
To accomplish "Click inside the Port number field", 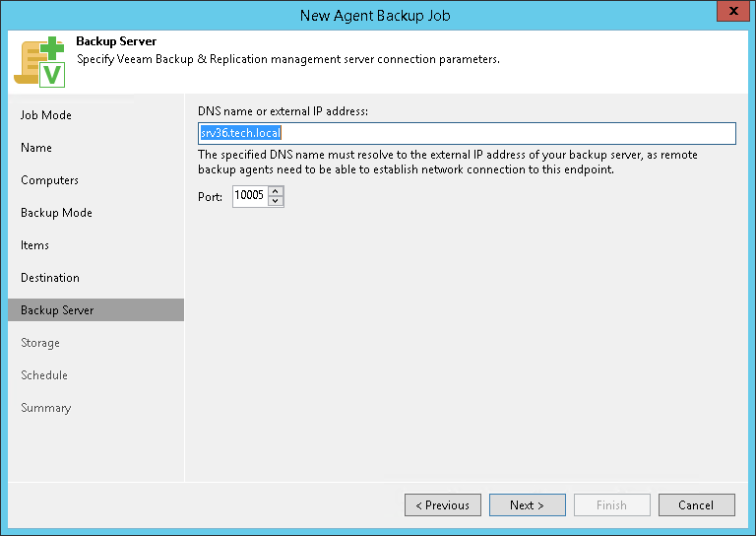I will [x=250, y=197].
